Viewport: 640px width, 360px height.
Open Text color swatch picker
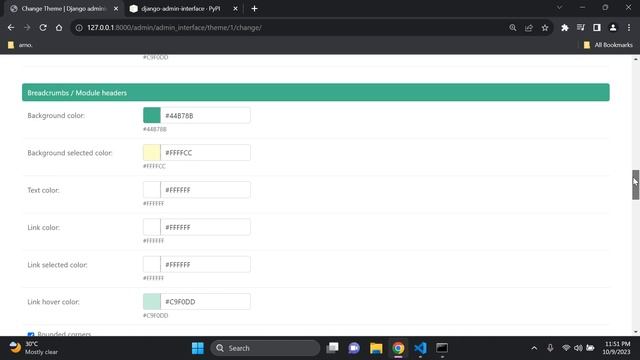[152, 190]
